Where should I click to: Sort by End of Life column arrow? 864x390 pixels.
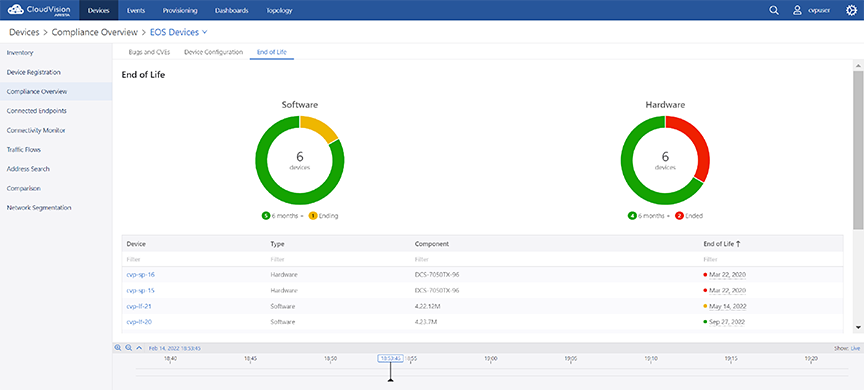pyautogui.click(x=738, y=243)
